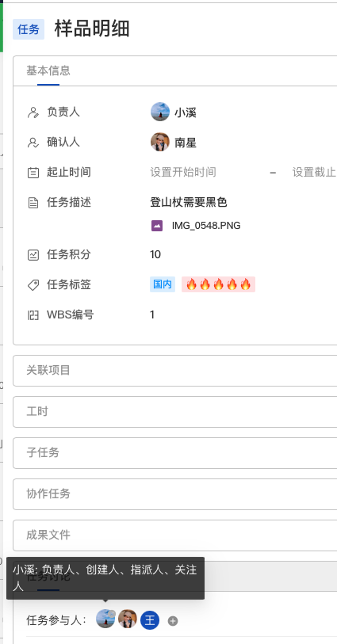Open the IMG_0548.PNG attachment

(x=206, y=226)
